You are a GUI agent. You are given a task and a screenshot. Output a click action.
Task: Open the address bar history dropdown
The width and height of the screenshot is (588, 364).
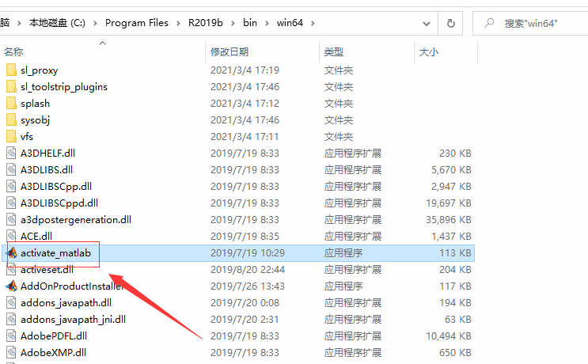pyautogui.click(x=427, y=24)
